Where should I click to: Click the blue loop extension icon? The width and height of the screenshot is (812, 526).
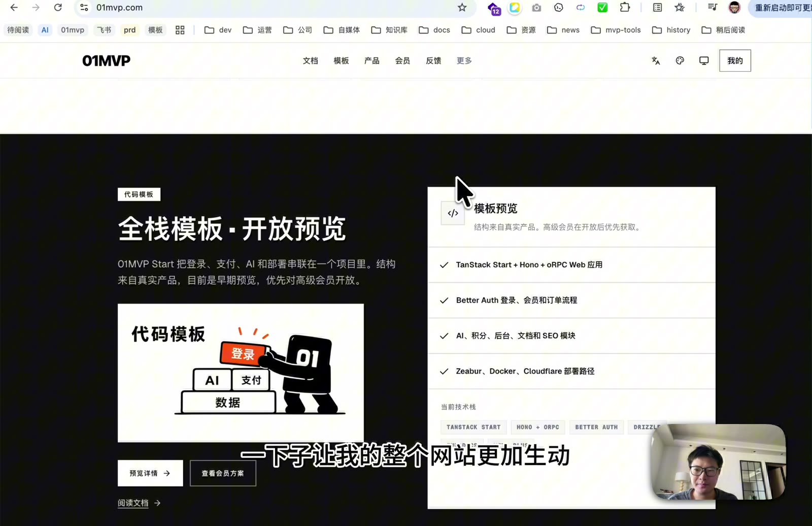tap(581, 8)
